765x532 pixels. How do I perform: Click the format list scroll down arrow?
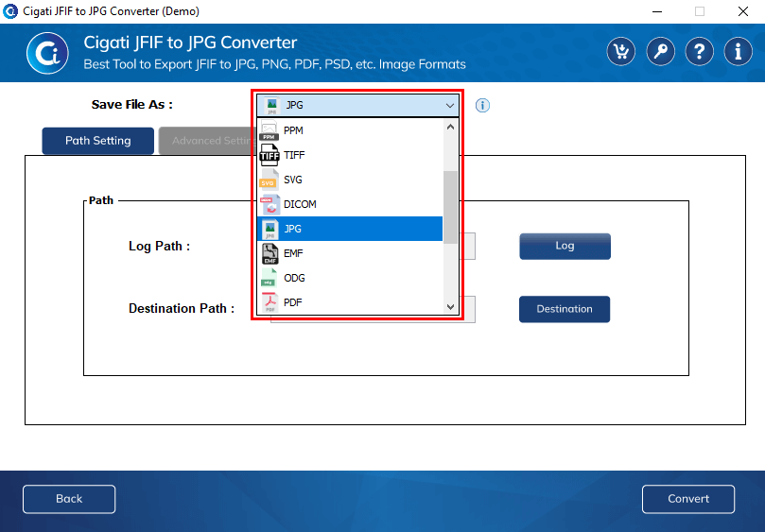[x=450, y=307]
